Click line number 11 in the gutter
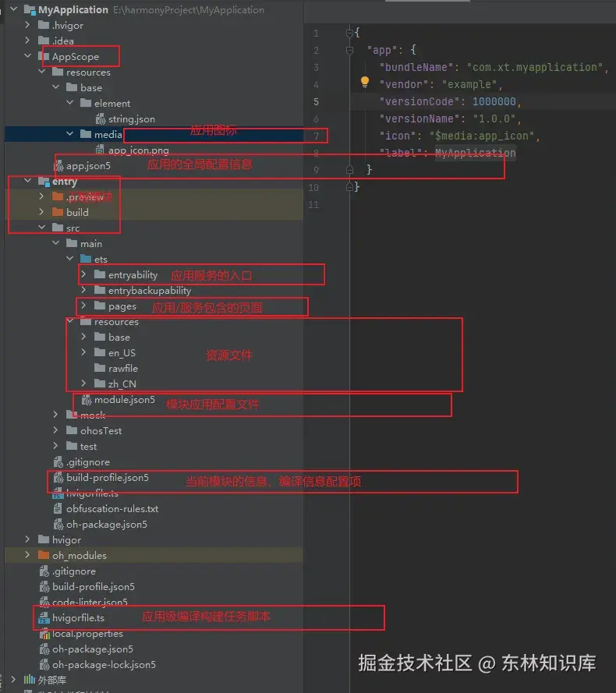616x693 pixels. [313, 205]
